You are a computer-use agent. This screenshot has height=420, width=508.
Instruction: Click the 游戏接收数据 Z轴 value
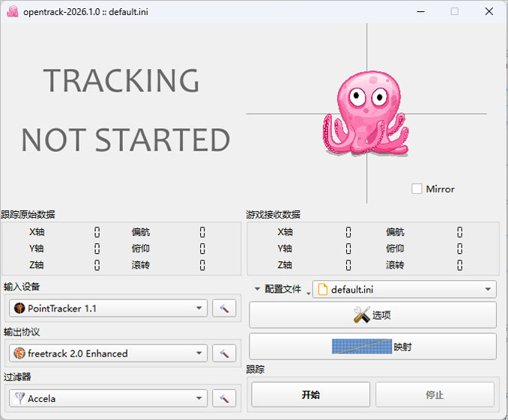348,265
